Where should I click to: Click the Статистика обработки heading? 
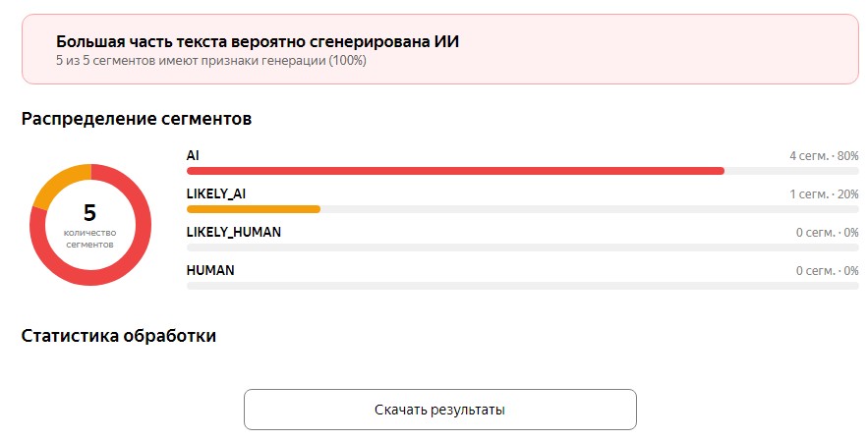[119, 336]
